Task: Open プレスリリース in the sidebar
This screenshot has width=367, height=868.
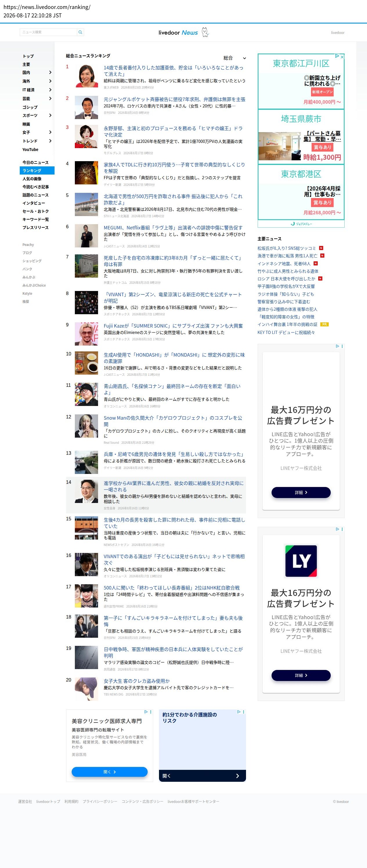Action: [35, 227]
